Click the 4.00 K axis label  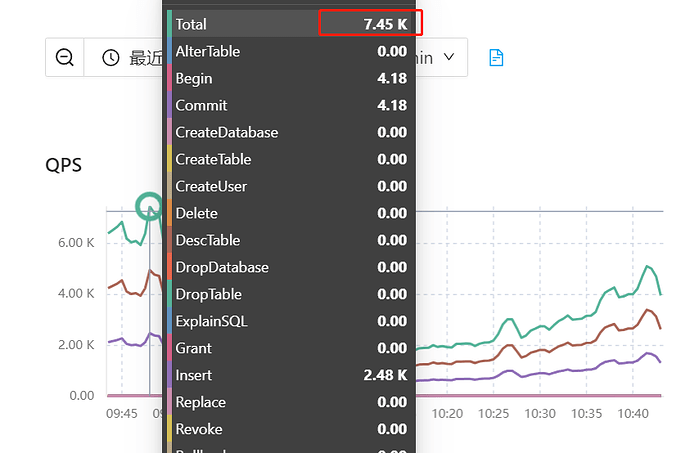[76, 293]
